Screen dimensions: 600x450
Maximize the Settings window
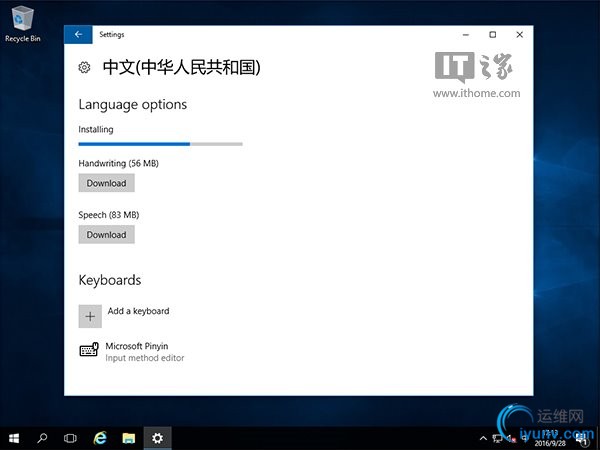[493, 35]
